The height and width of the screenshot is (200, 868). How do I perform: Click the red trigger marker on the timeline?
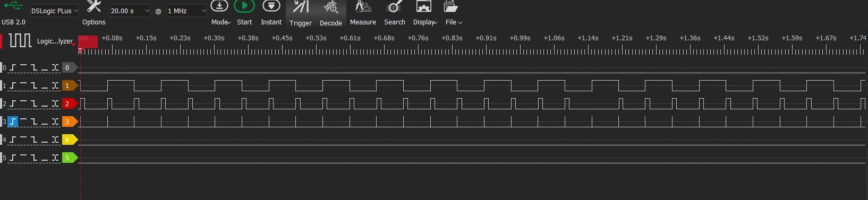[x=88, y=41]
